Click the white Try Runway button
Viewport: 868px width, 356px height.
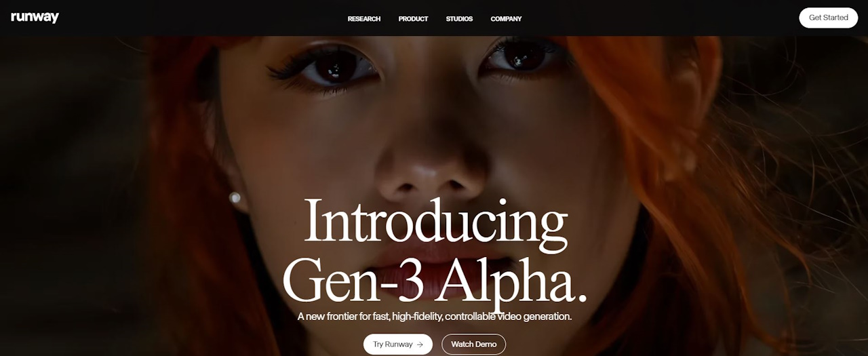[397, 344]
